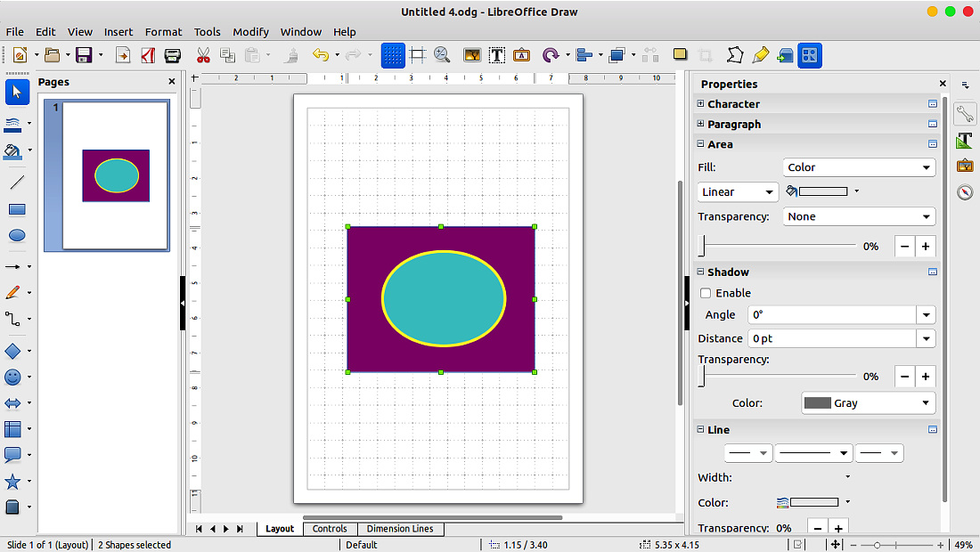Toggle Gluepoints function icon

pos(761,55)
